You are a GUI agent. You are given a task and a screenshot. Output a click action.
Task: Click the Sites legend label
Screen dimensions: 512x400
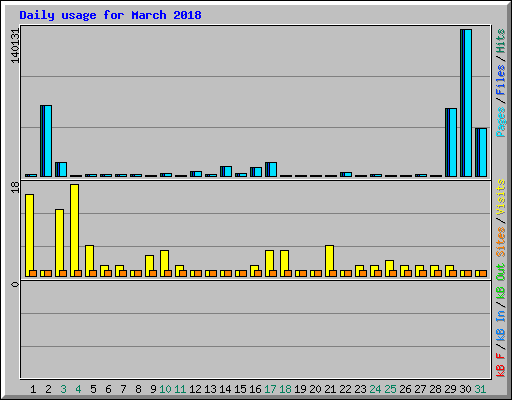(x=501, y=242)
